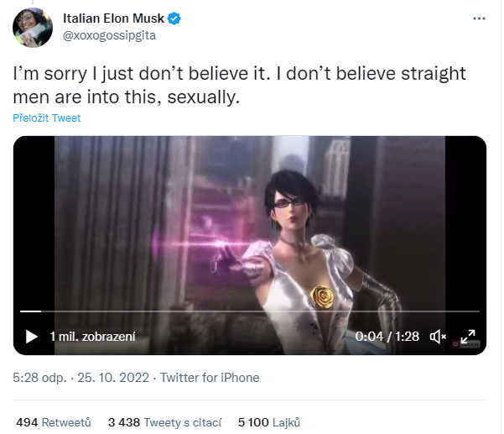Click the 1 mil. zobrazení view count
The width and height of the screenshot is (504, 434).
tap(92, 337)
